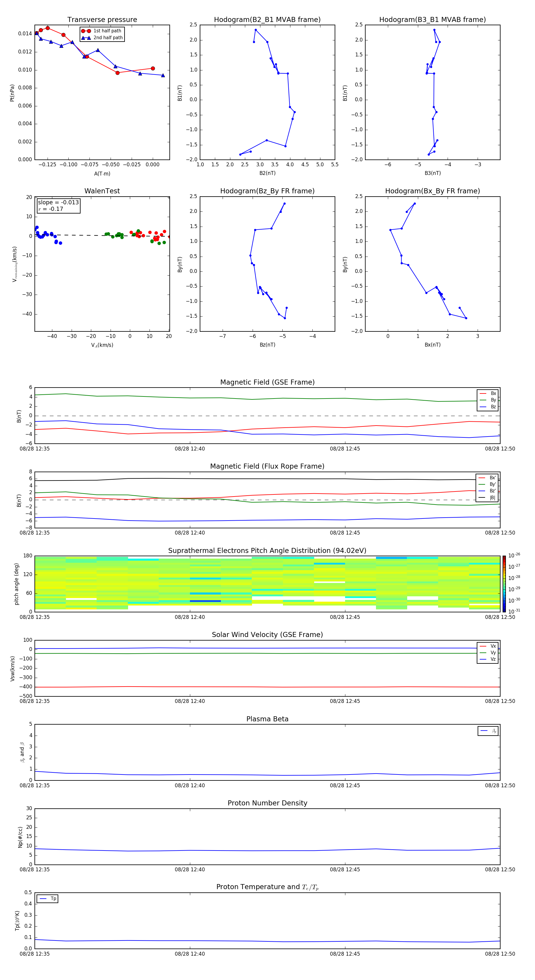Click the 'Plasma Beta' plot title
The image size is (535, 980).
pyautogui.click(x=267, y=719)
